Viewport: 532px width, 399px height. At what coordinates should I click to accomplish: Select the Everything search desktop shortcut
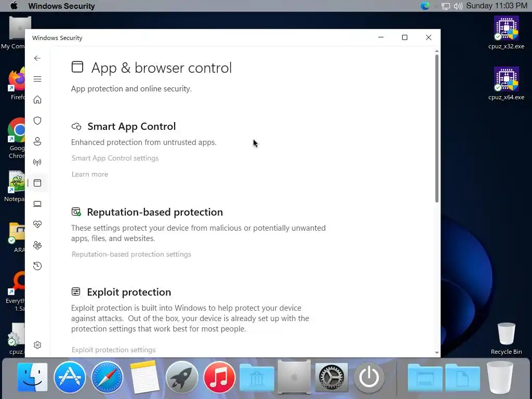tap(15, 291)
